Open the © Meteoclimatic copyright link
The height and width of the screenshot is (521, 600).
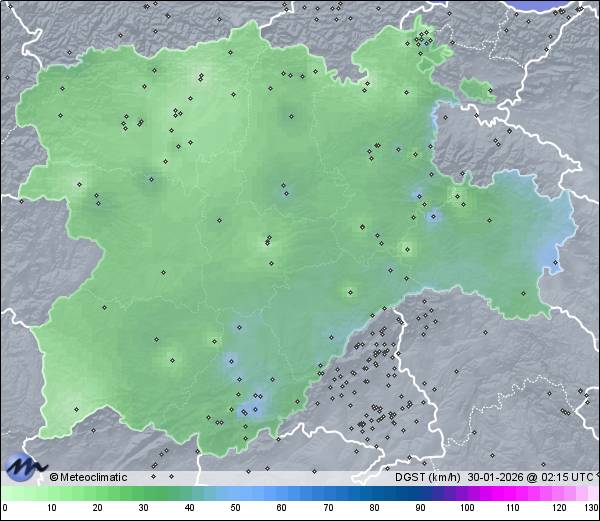pos(88,477)
